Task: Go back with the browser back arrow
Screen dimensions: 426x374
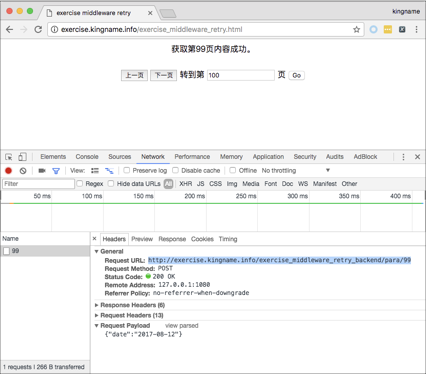Action: pyautogui.click(x=9, y=30)
